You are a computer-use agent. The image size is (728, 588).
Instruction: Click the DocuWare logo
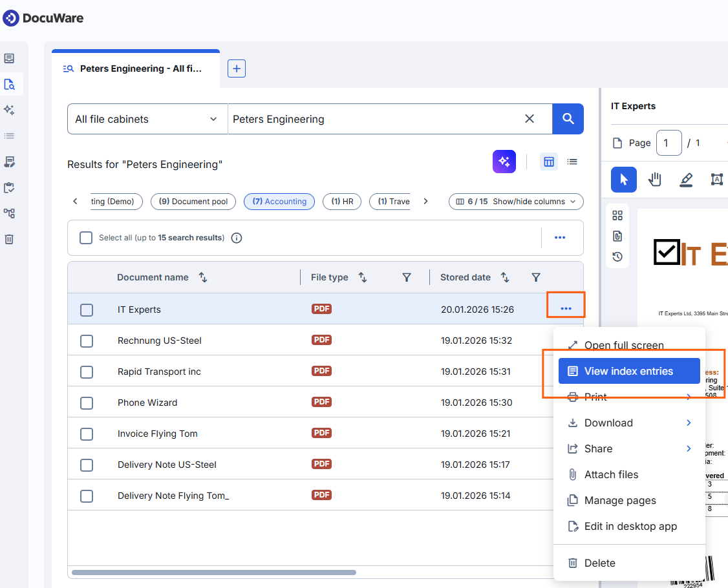43,18
